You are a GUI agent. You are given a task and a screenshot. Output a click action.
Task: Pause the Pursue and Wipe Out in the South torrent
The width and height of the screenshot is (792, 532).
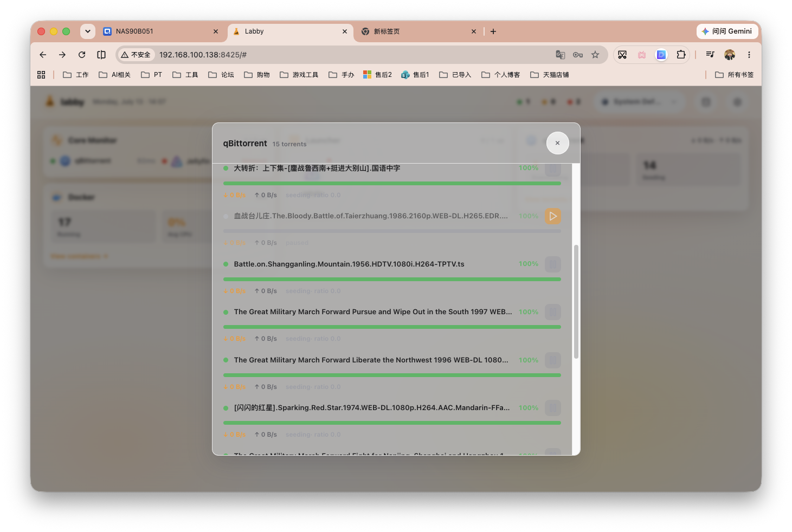click(553, 312)
